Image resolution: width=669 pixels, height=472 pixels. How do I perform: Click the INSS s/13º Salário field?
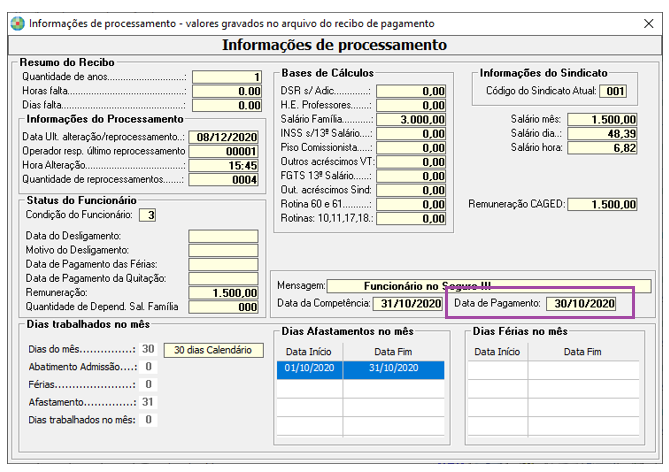pyautogui.click(x=411, y=134)
